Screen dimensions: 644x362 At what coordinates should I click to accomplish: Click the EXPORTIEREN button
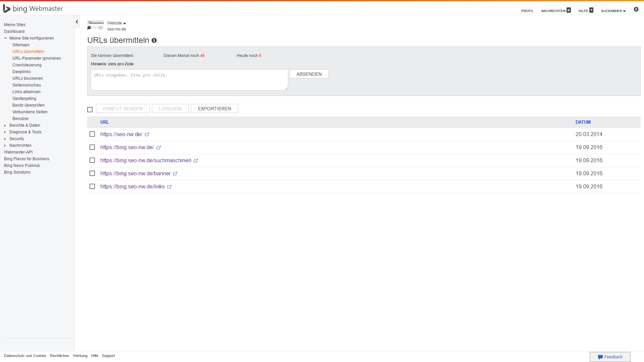coord(214,109)
